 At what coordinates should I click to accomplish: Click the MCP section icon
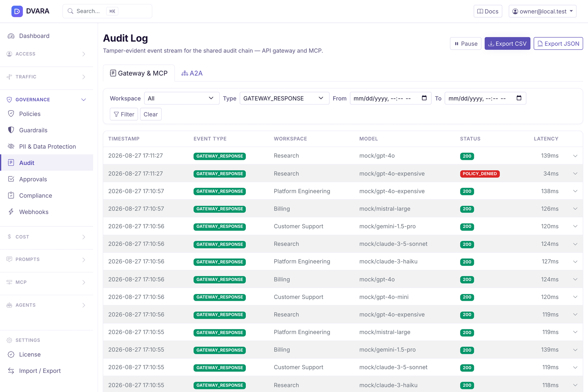coord(9,282)
